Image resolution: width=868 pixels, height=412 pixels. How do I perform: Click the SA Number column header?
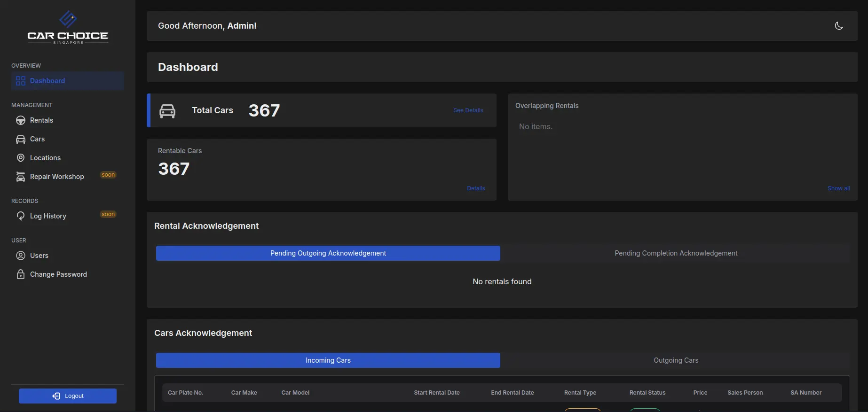pos(806,393)
